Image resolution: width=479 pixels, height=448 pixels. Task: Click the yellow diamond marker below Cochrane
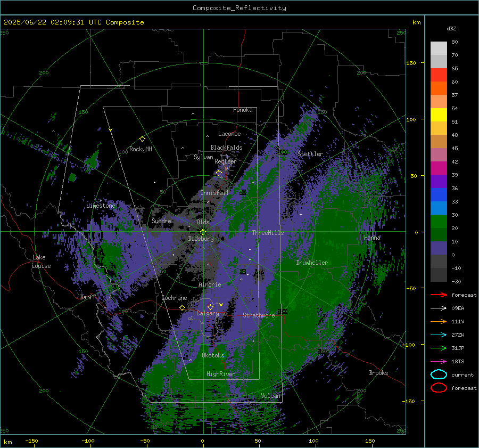point(182,307)
